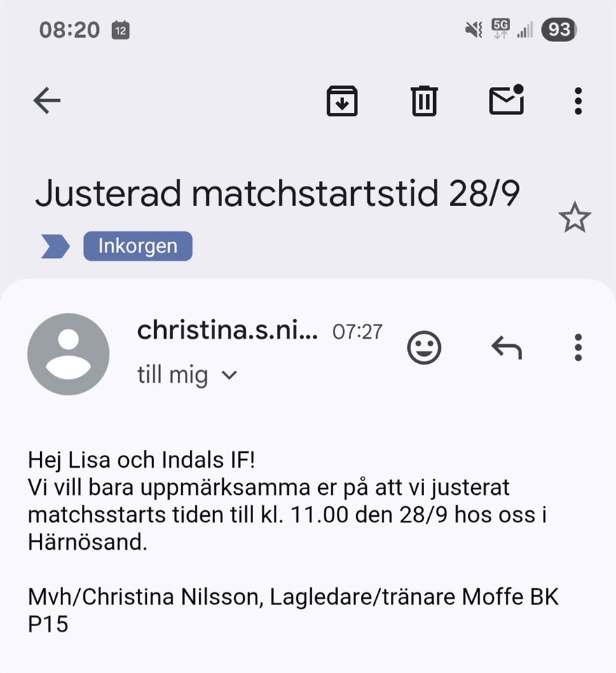The width and height of the screenshot is (616, 673).
Task: Tap sender name christina.s.ni...
Action: pyautogui.click(x=227, y=330)
